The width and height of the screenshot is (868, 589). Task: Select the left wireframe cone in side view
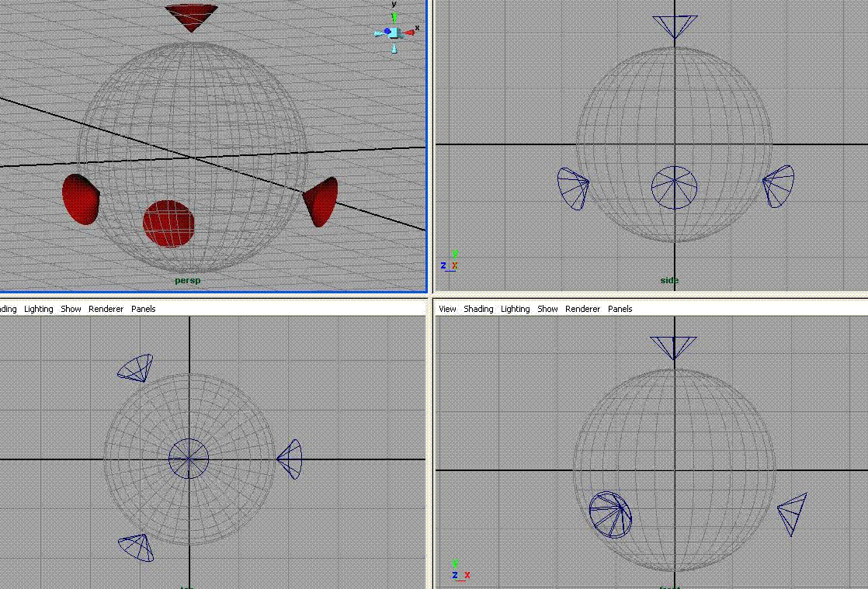pyautogui.click(x=573, y=188)
